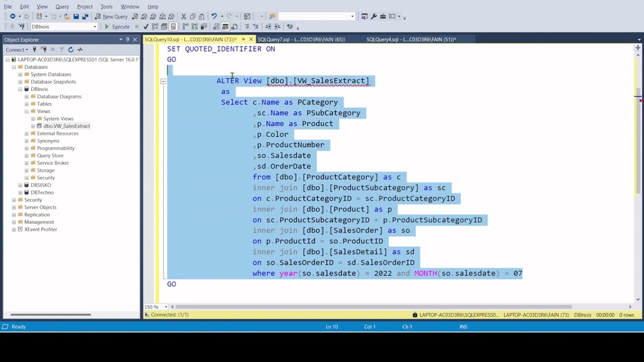Screen dimensions: 644x362
Task: Expand the Server Objects node
Action: pyautogui.click(x=14, y=207)
